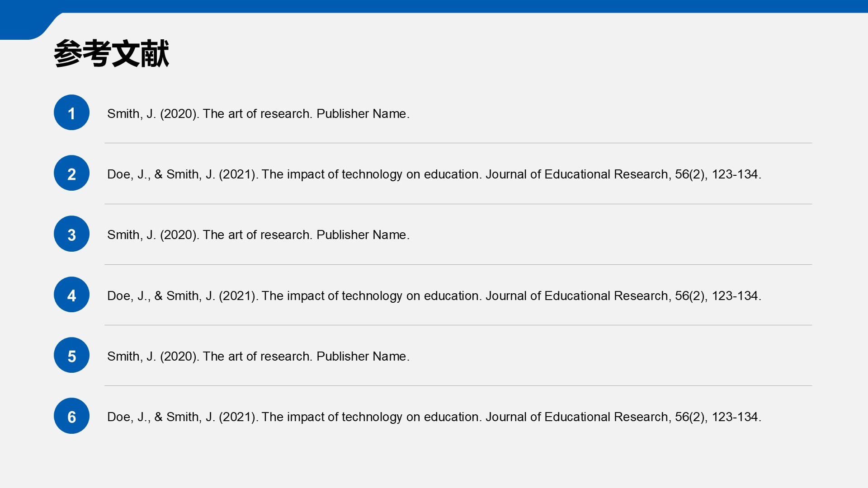
Task: Select the divider line below reference 3
Action: click(458, 264)
